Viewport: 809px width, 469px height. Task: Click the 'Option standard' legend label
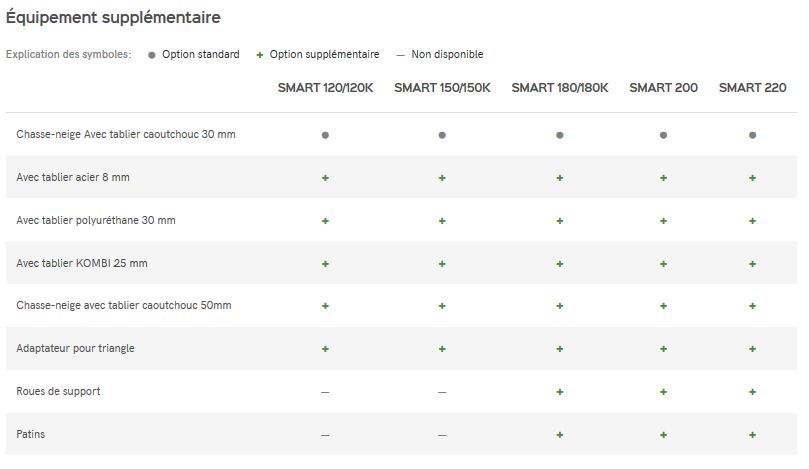(x=201, y=54)
